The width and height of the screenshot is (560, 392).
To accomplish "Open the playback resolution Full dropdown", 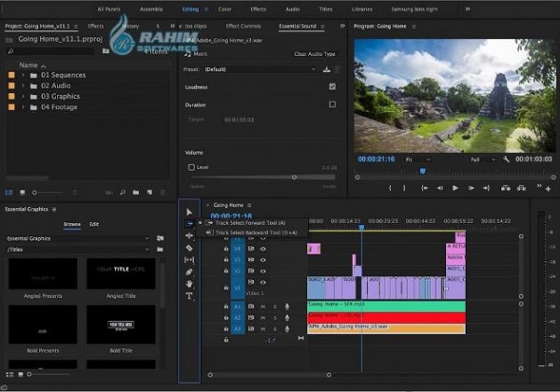I will click(x=481, y=160).
